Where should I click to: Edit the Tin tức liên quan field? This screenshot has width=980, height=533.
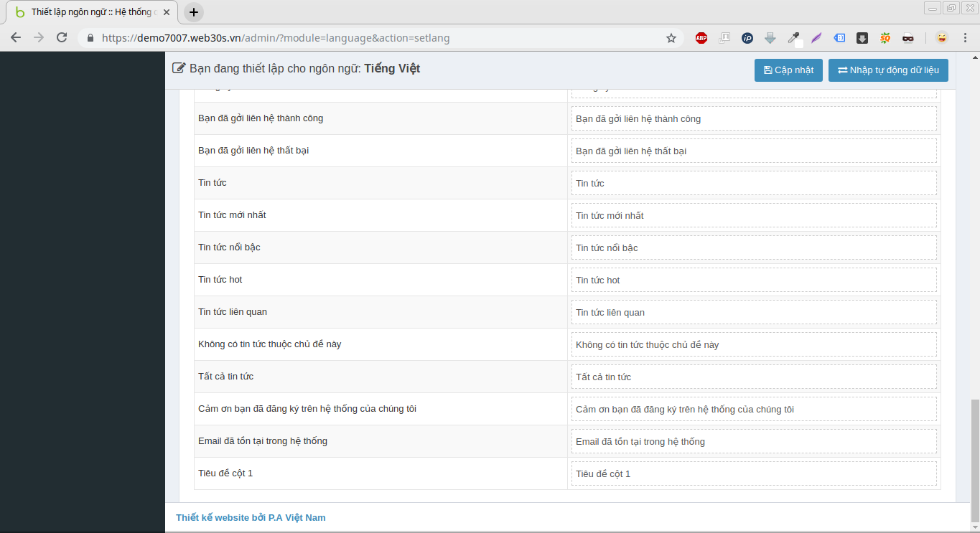(x=754, y=312)
